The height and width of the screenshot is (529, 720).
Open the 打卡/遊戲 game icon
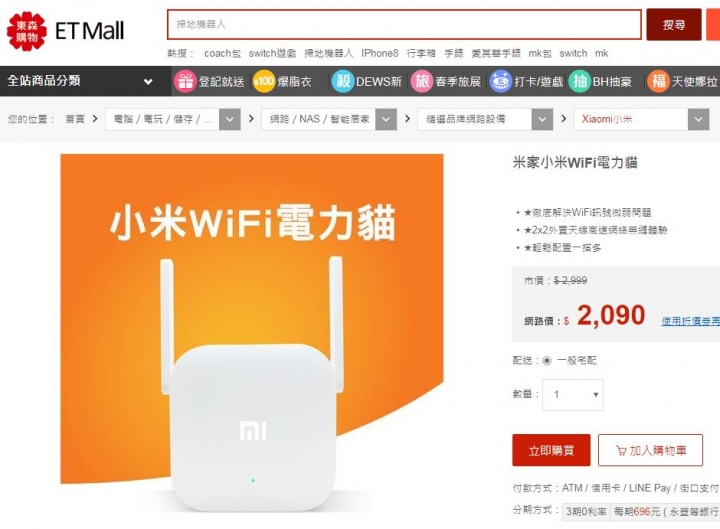pos(501,81)
